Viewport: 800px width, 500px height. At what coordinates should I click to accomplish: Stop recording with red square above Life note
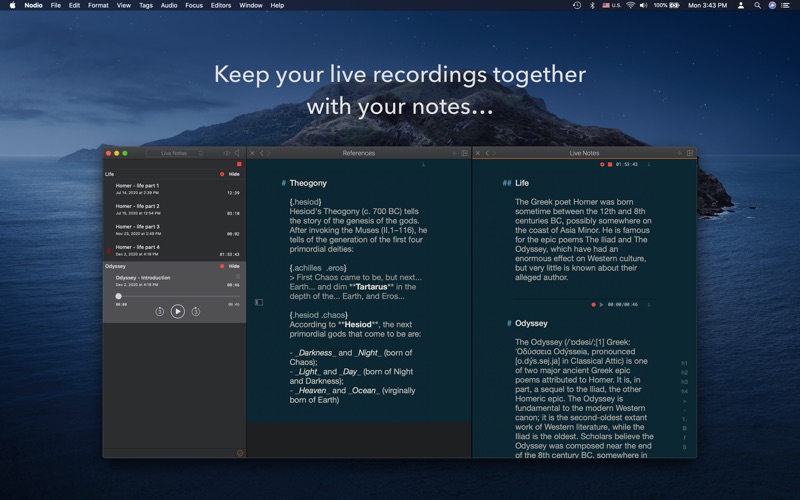tap(610, 164)
